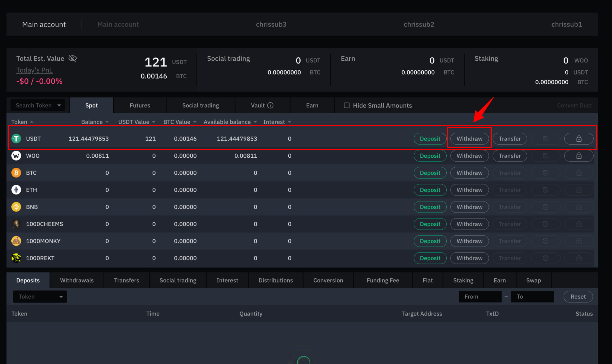Image resolution: width=612 pixels, height=364 pixels.
Task: Click the lock icon in 1000REKT row
Action: coord(579,258)
